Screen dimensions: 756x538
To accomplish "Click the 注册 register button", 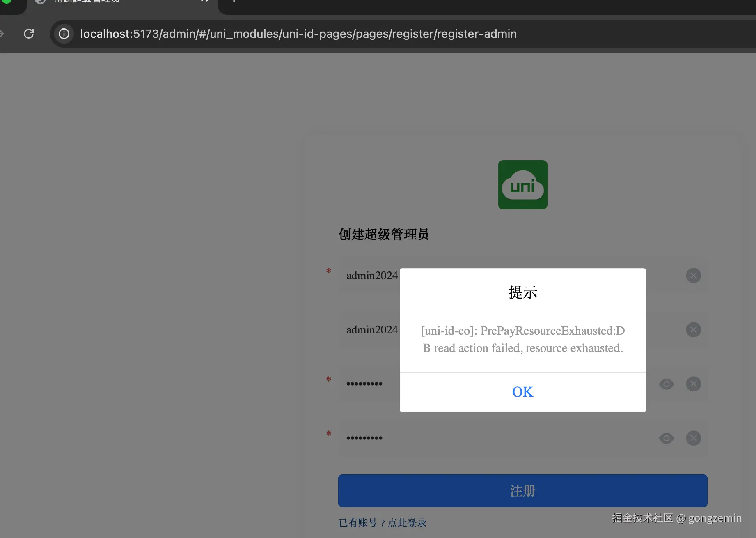I will [522, 491].
